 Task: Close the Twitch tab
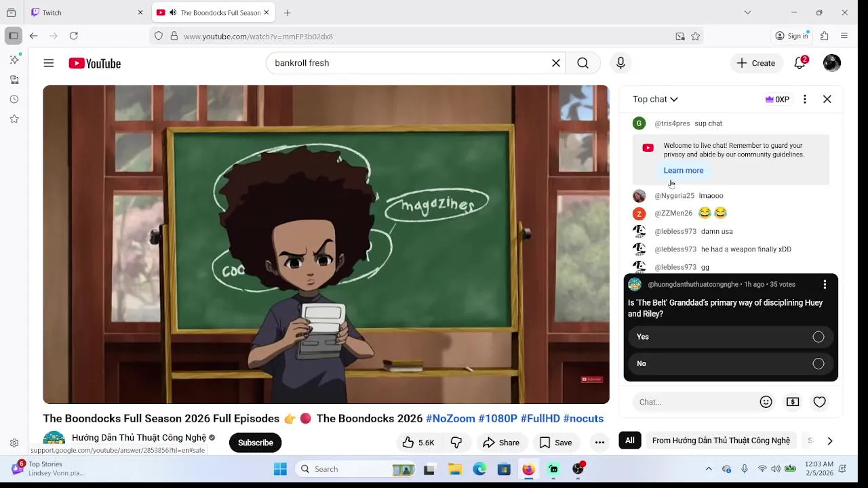click(x=140, y=13)
